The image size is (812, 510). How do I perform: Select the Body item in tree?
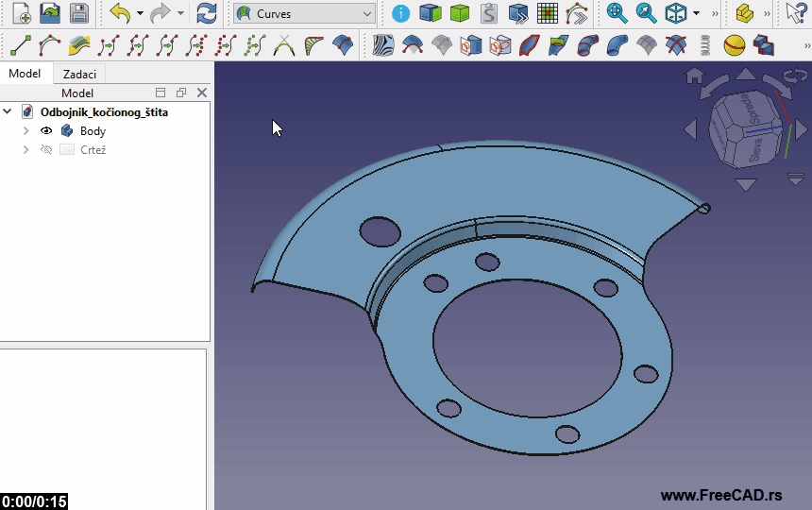(93, 131)
